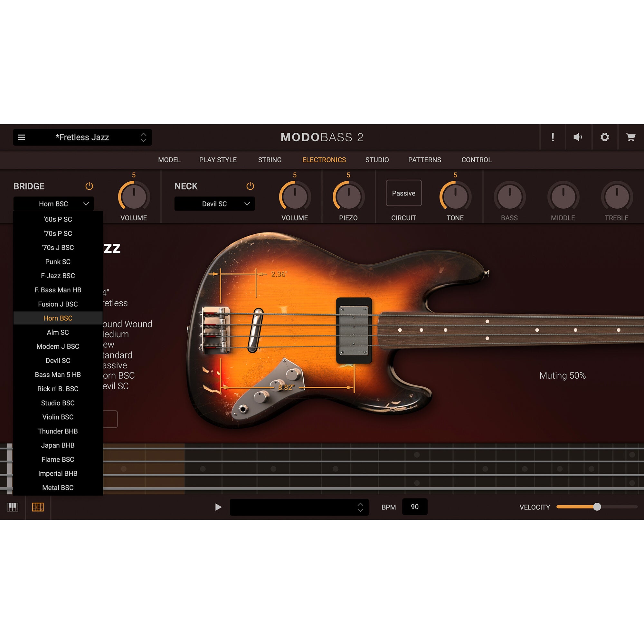Open the STRING tab
This screenshot has height=644, width=644.
click(270, 160)
